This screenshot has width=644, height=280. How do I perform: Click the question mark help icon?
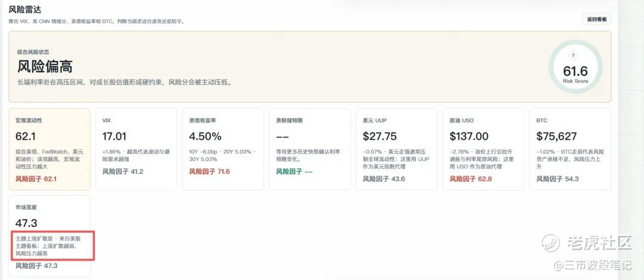click(x=574, y=56)
